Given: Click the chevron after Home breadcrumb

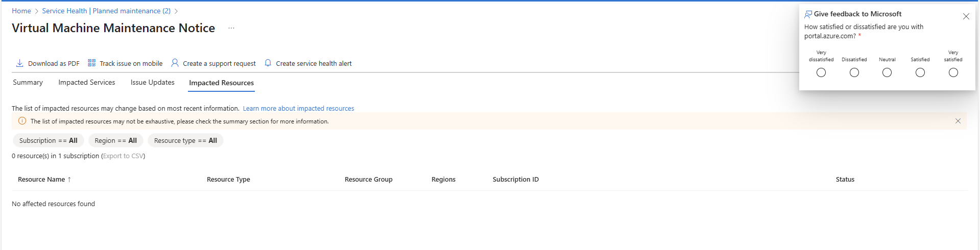Looking at the screenshot, I should tap(37, 11).
